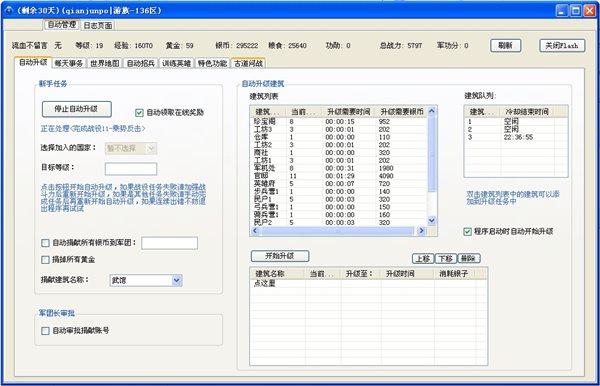Select the 工坊2 row
The width and height of the screenshot is (600, 386).
pos(339,145)
